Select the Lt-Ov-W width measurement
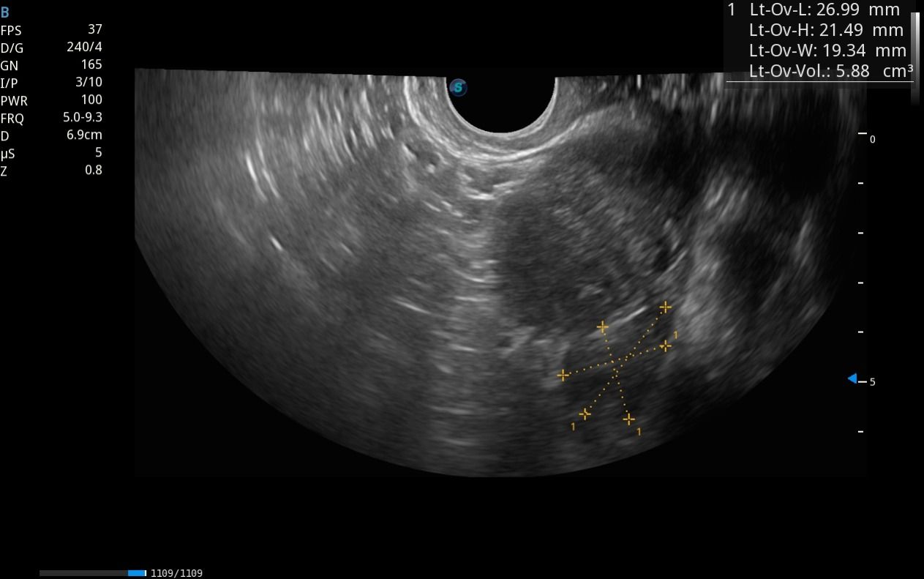The width and height of the screenshot is (924, 579). (827, 51)
